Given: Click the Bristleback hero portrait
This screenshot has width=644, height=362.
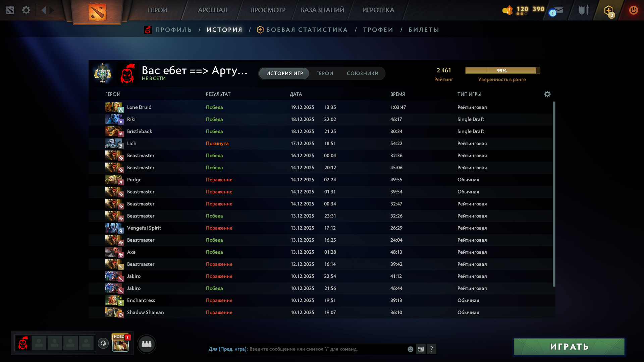Looking at the screenshot, I should 114,131.
